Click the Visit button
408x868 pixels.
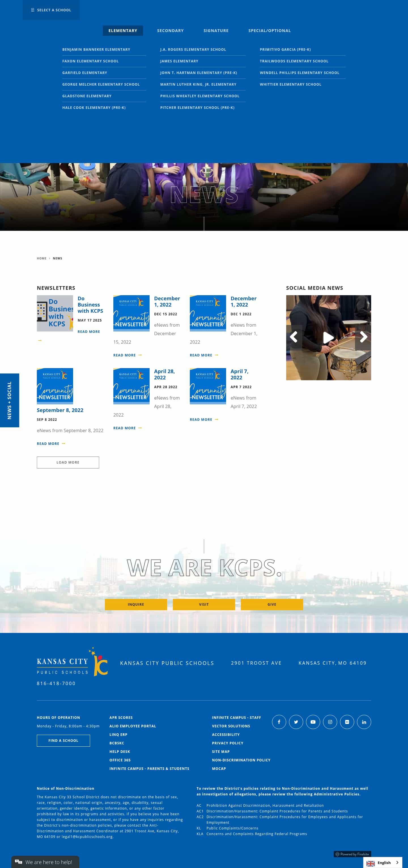pos(204,605)
